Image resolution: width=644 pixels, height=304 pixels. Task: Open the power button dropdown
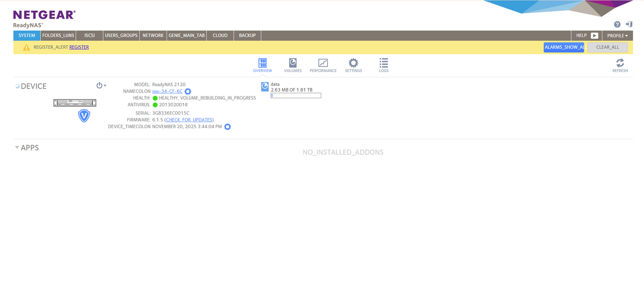coord(101,86)
